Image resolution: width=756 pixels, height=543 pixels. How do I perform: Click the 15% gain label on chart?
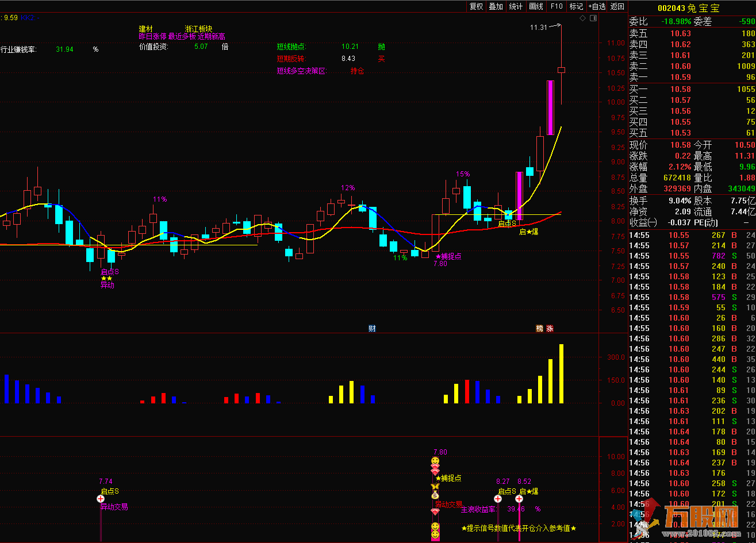(x=463, y=174)
